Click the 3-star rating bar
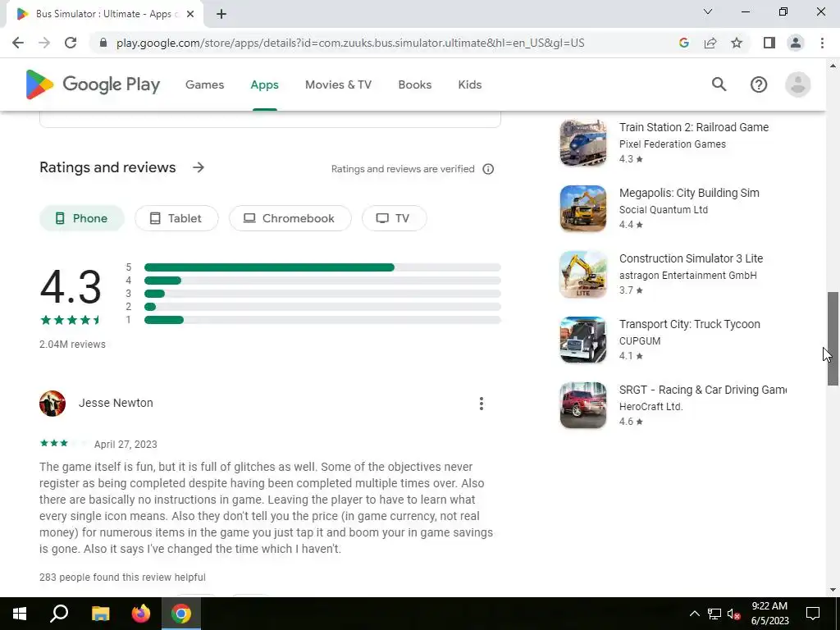The height and width of the screenshot is (630, 840). pyautogui.click(x=322, y=294)
